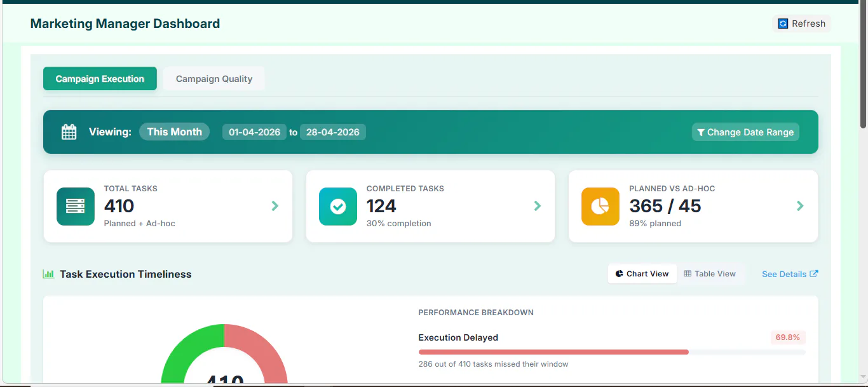Switch to Campaign Execution tab

coord(100,79)
